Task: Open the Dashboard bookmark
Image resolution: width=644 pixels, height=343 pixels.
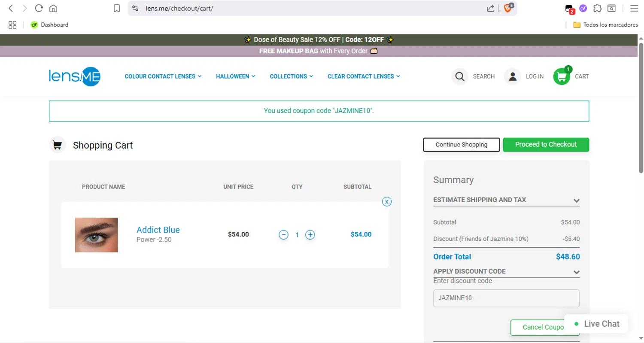Action: 49,25
